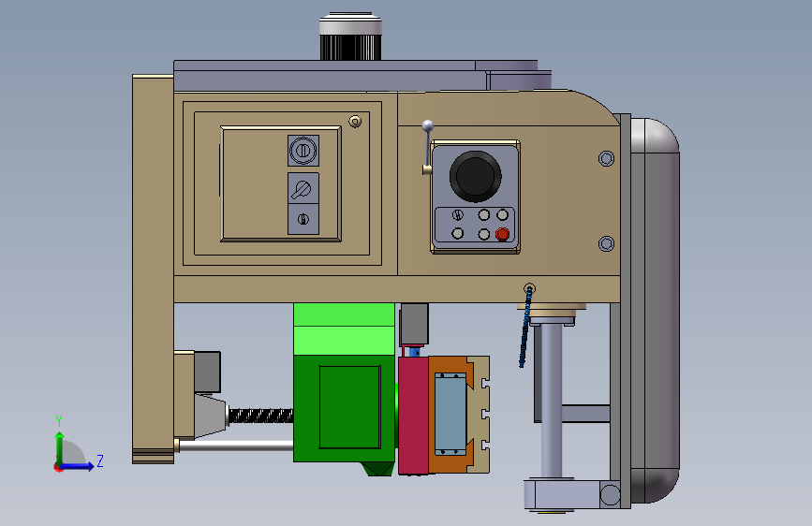
Task: Select the small round lock on the cabinet door
Action: (355, 121)
